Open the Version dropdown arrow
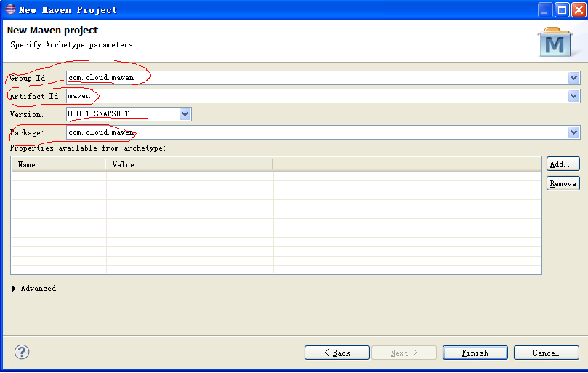Viewport: 588px width, 373px height. click(185, 114)
